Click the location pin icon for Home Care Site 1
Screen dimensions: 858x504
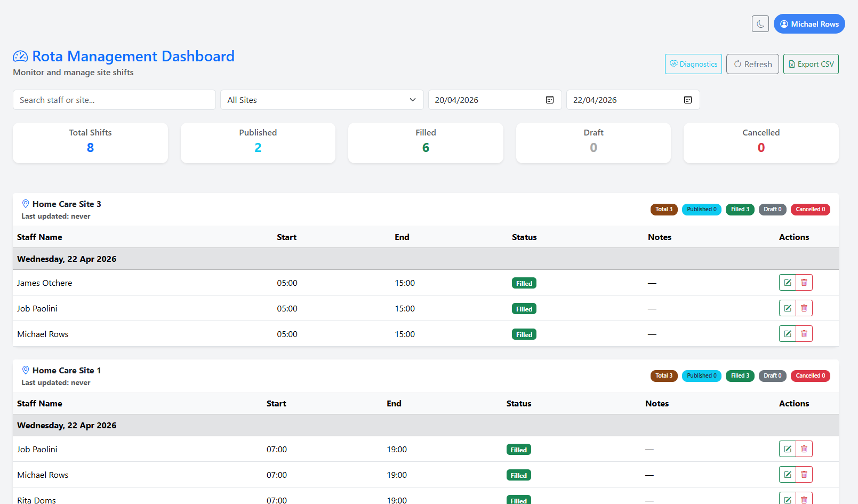click(25, 370)
